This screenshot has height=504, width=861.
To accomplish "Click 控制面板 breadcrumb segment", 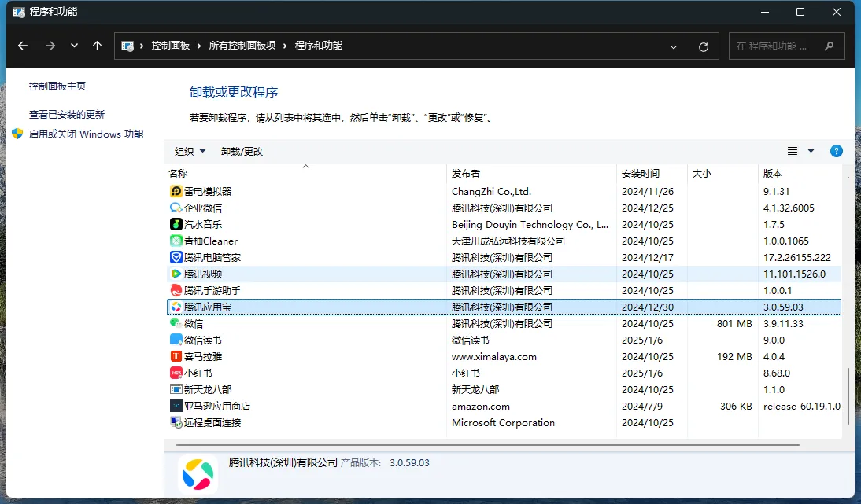I will (171, 46).
